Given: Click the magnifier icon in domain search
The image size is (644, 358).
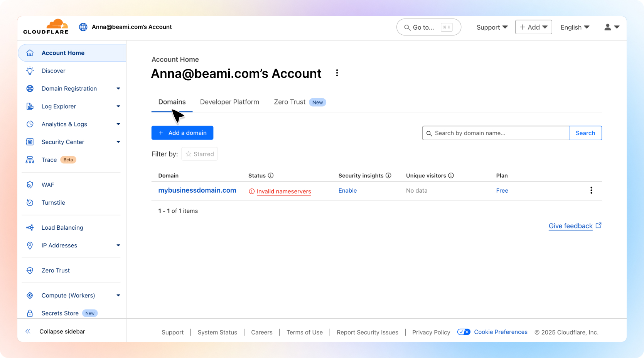Looking at the screenshot, I should click(x=429, y=133).
